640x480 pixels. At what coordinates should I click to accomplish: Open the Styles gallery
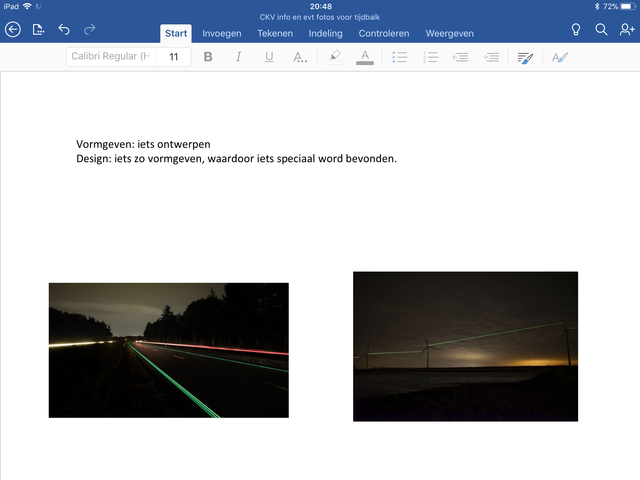pos(560,58)
